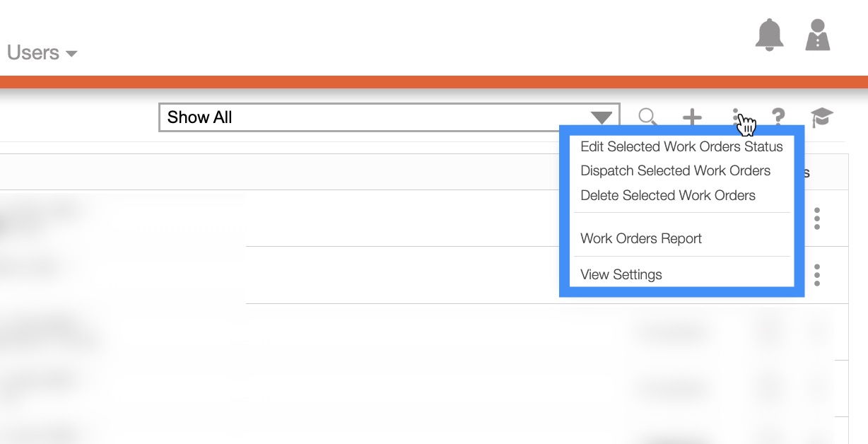Viewport: 868px width, 444px height.
Task: Select Dispatch Selected Work Orders
Action: (675, 171)
